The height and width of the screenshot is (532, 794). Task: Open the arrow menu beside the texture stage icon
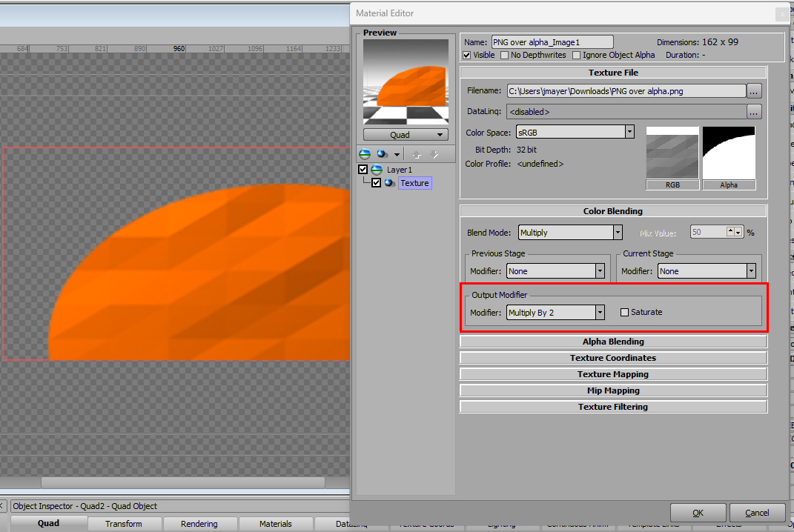[x=397, y=154]
